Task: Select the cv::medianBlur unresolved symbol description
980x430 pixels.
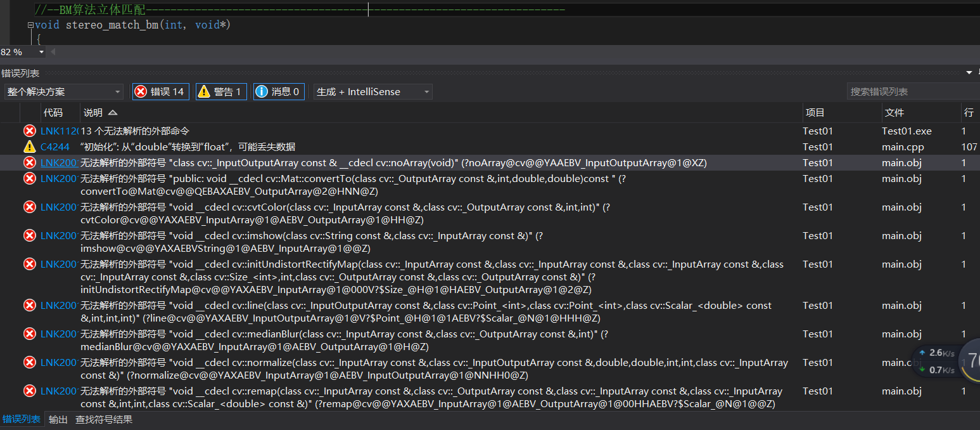Action: pyautogui.click(x=345, y=341)
